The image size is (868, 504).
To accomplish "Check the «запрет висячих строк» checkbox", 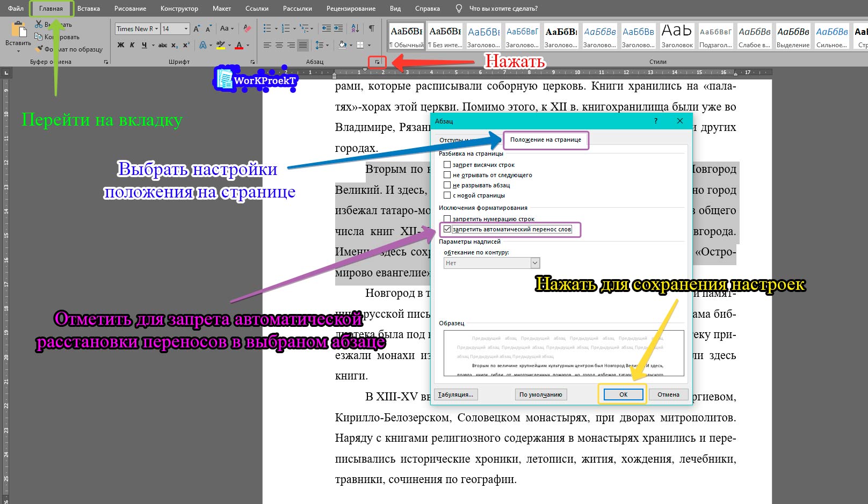I will pyautogui.click(x=447, y=165).
